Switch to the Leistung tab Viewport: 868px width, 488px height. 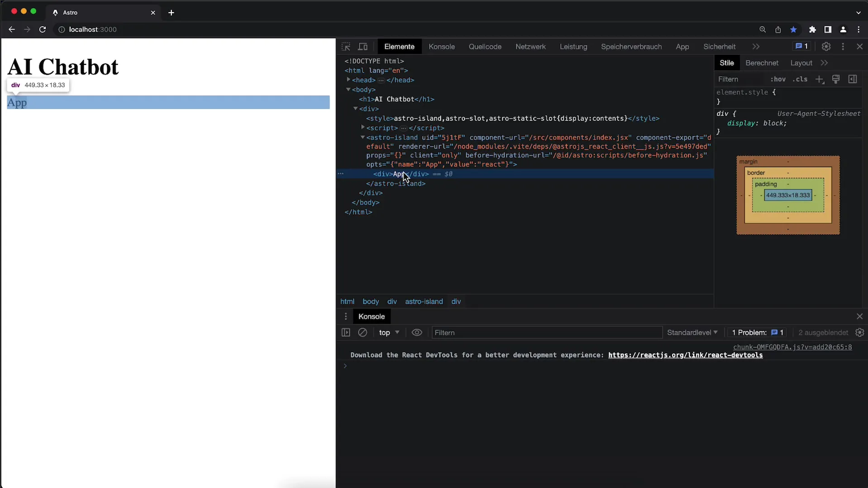[573, 47]
